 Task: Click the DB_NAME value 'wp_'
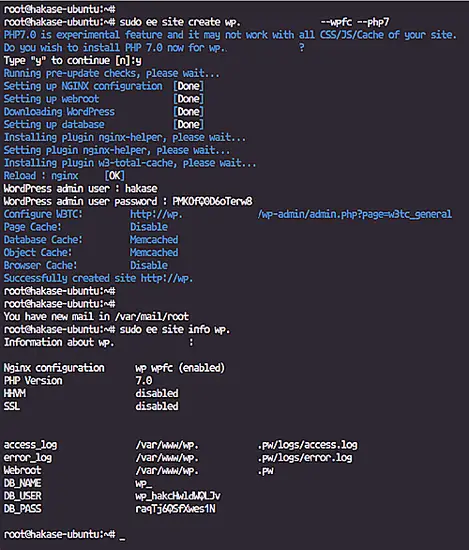coord(144,483)
